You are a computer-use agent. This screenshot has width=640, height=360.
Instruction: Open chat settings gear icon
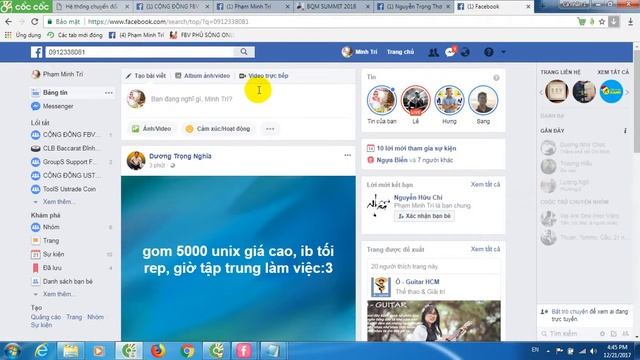click(x=602, y=333)
